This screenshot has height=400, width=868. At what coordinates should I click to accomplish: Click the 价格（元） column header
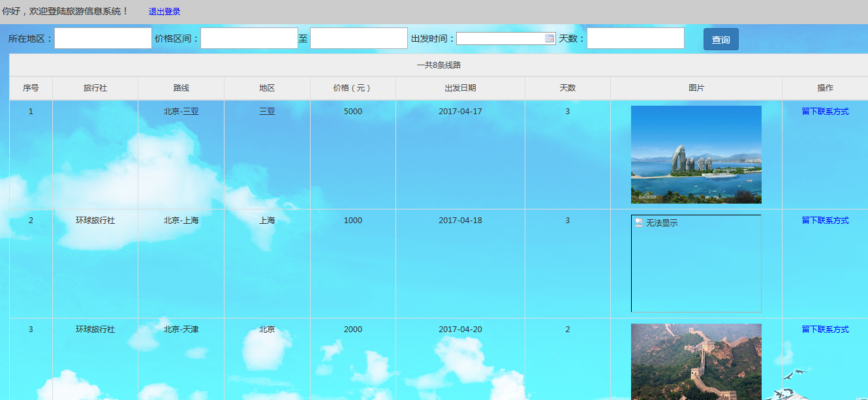click(x=353, y=88)
